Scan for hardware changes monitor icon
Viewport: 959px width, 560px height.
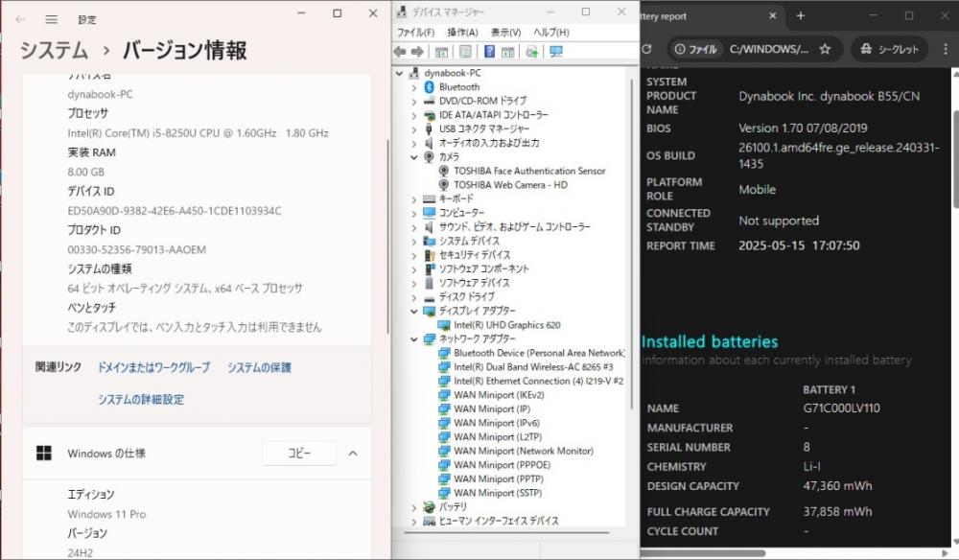pos(556,52)
